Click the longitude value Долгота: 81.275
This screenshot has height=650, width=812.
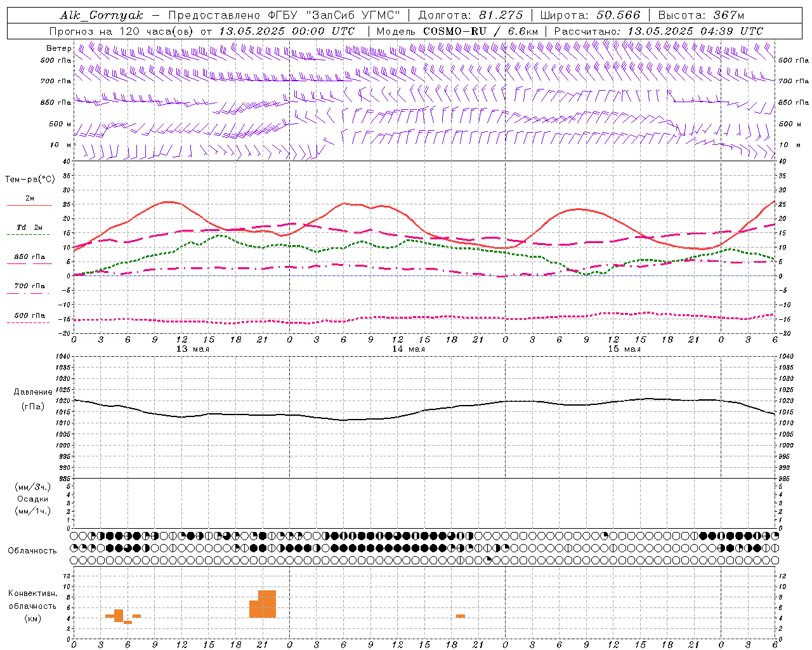click(471, 15)
